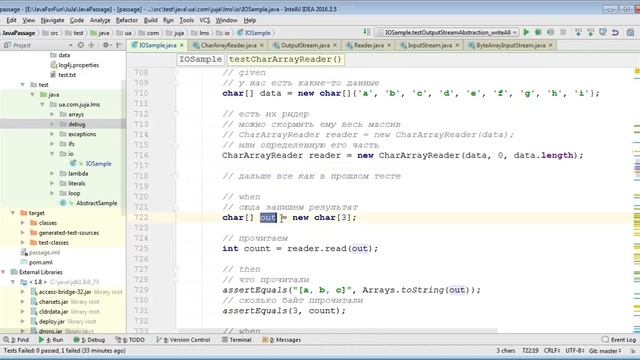Click the IOSample breadcrumb in navigation bar
This screenshot has width=640, height=360.
[254, 33]
